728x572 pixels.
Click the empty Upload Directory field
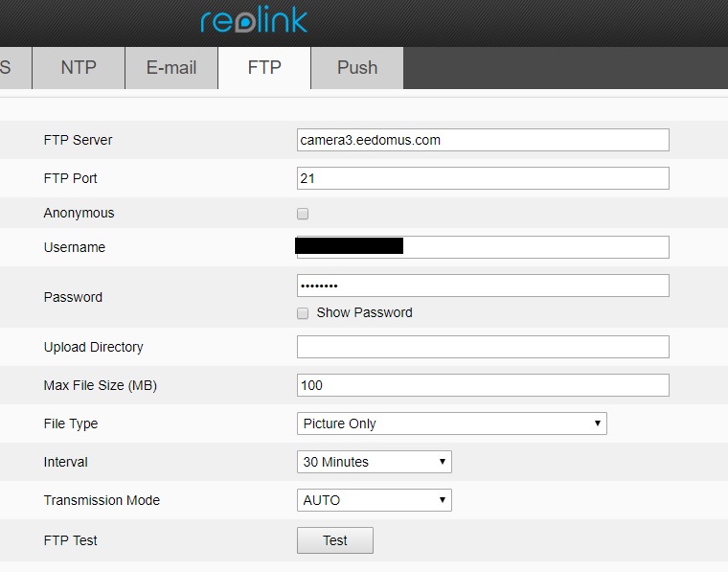coord(483,347)
